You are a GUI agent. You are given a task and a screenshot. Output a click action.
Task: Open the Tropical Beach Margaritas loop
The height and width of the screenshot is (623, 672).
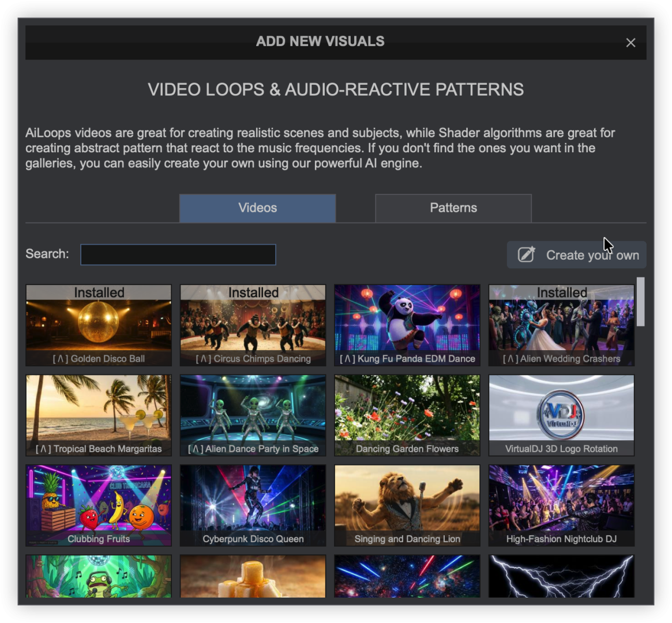click(99, 415)
